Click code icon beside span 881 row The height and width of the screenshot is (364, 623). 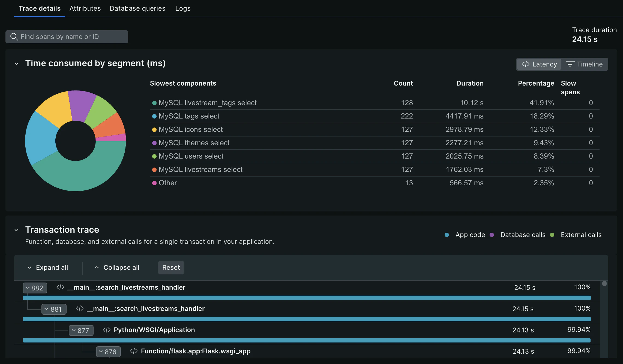pos(80,308)
